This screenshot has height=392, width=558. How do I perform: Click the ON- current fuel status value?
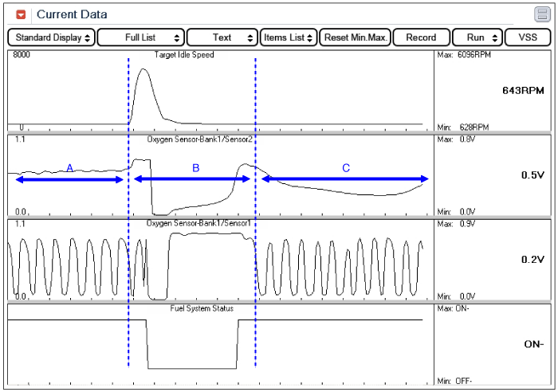(x=534, y=344)
